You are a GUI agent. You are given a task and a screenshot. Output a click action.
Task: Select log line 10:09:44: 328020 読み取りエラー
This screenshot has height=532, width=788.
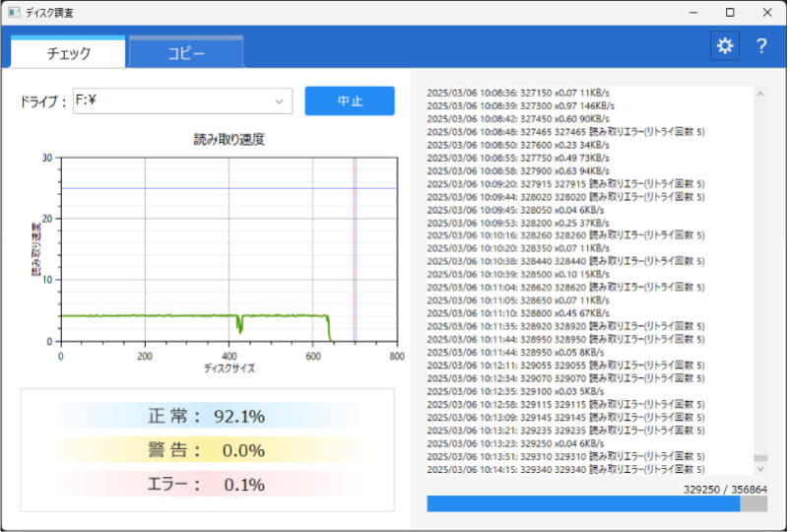point(565,197)
